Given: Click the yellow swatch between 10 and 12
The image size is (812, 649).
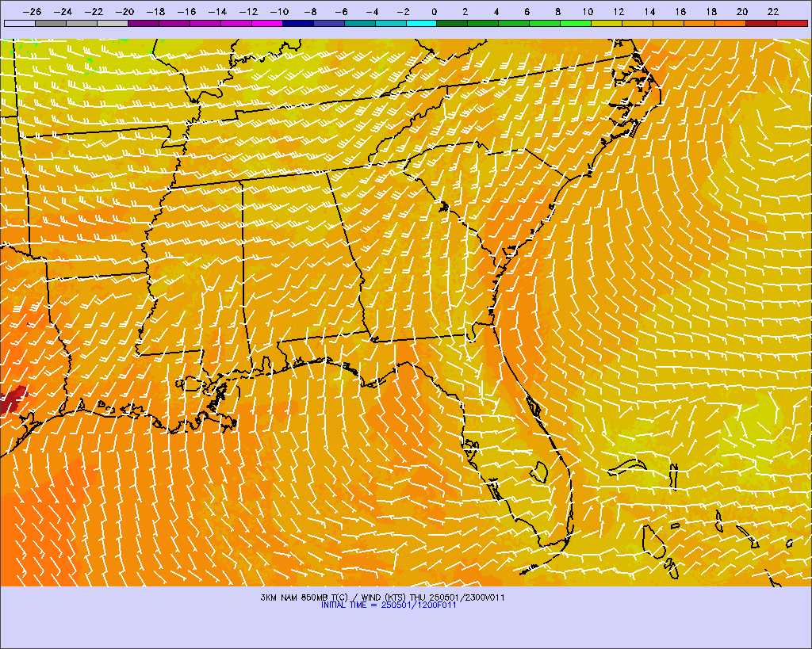Looking at the screenshot, I should coord(607,23).
